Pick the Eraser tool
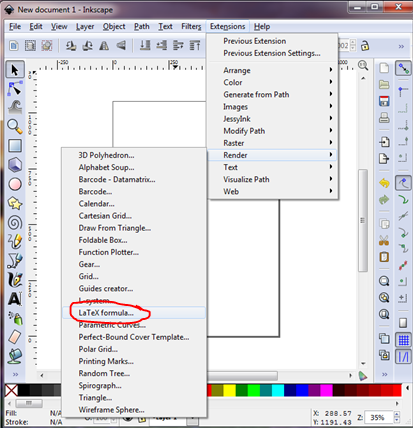Image resolution: width=413 pixels, height=428 pixels. coord(15,337)
